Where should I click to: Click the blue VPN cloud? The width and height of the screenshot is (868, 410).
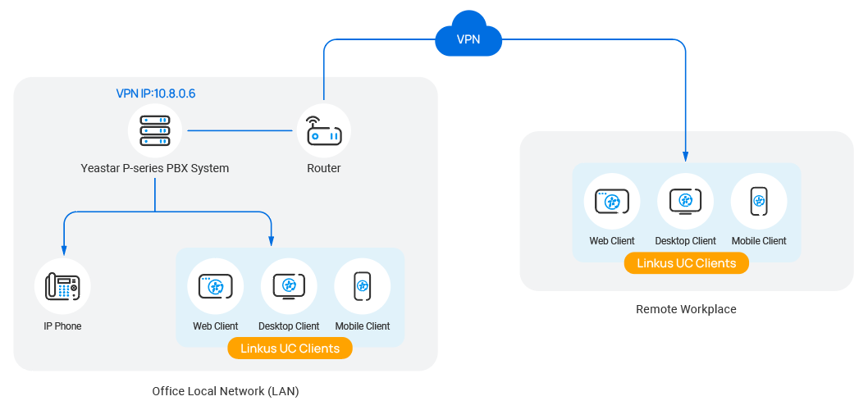coord(468,38)
